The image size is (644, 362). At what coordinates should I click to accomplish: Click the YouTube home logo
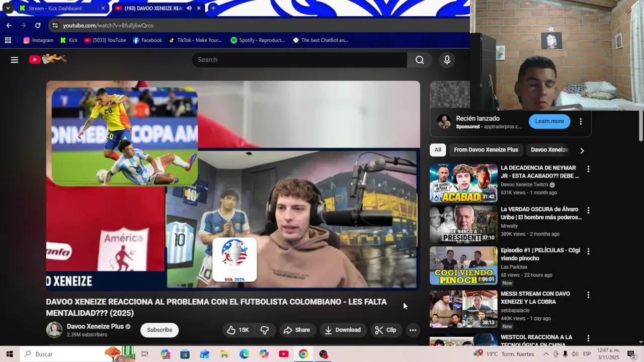tap(48, 59)
